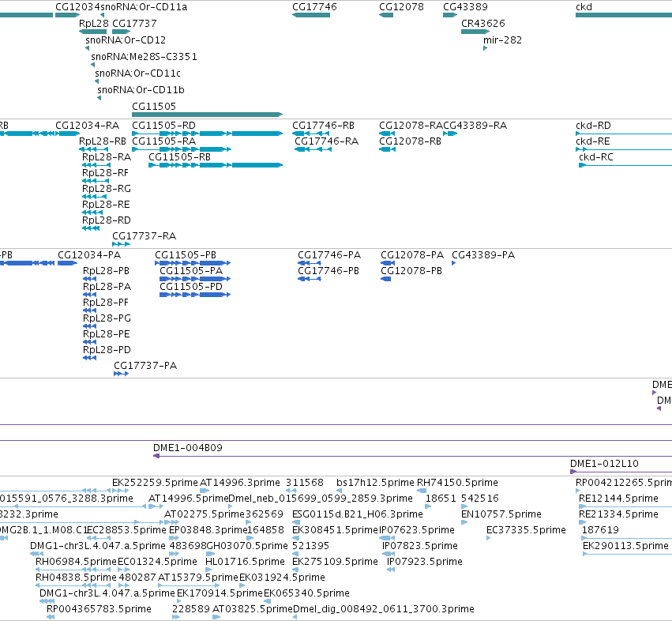Screen dimensions: 672x621
Task: Open the RpL28-RG transcript label
Action: tap(107, 189)
